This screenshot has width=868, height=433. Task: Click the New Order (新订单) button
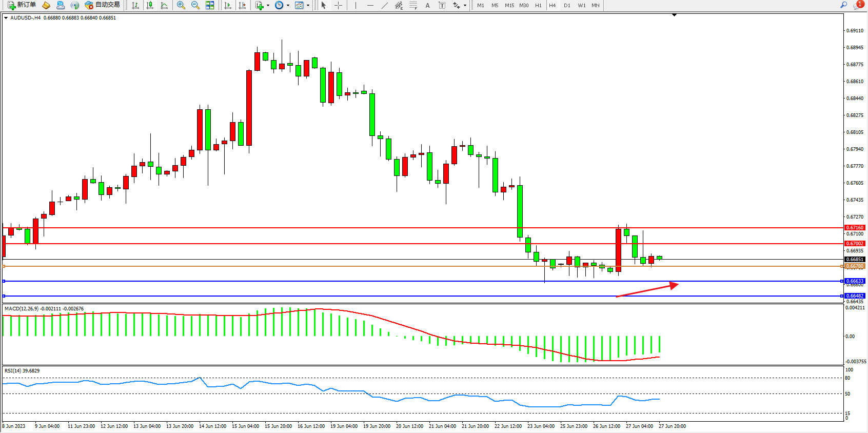point(22,5)
